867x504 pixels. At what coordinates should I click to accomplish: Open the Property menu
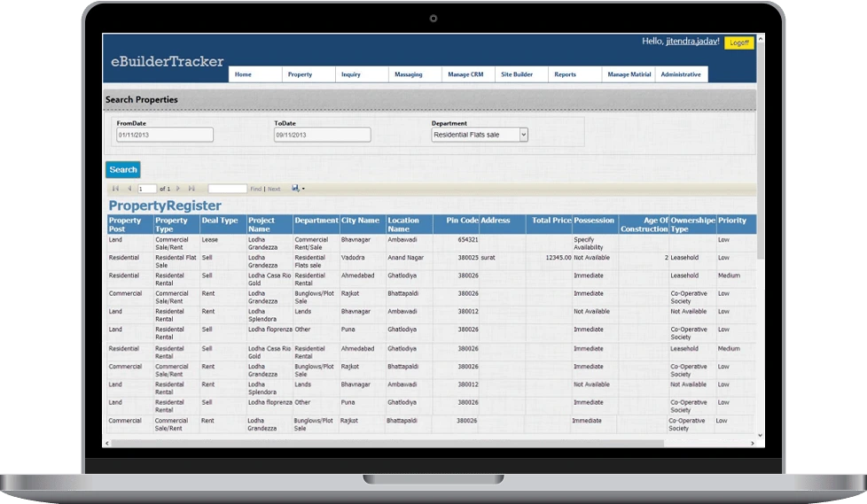[x=300, y=74]
